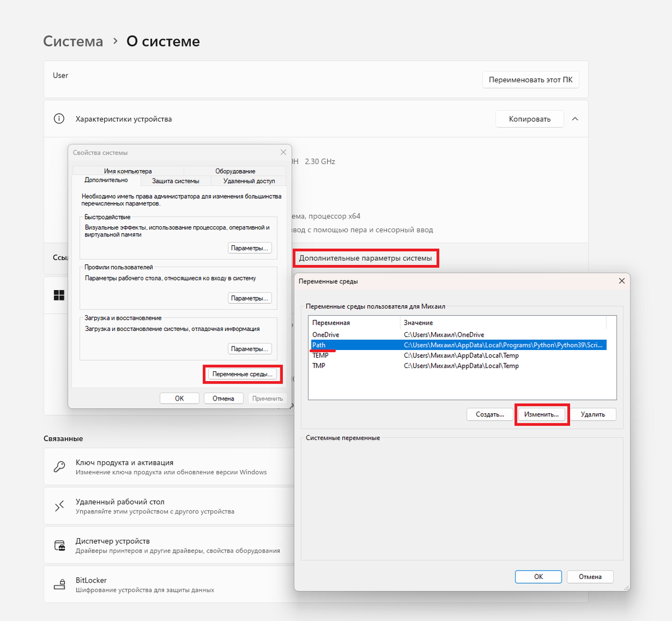Open Параметры under Быстродействие
The width and height of the screenshot is (672, 621).
[x=250, y=248]
